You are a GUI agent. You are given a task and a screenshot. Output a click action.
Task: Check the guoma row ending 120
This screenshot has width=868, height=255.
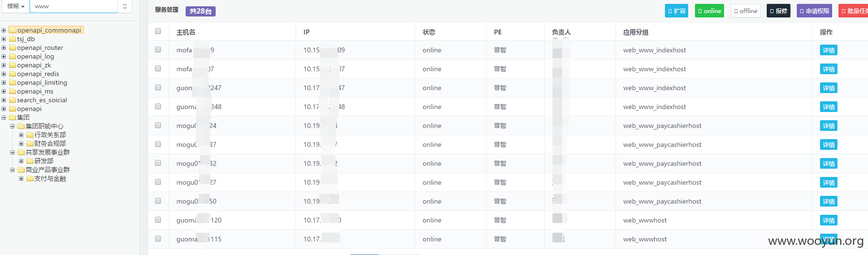158,220
